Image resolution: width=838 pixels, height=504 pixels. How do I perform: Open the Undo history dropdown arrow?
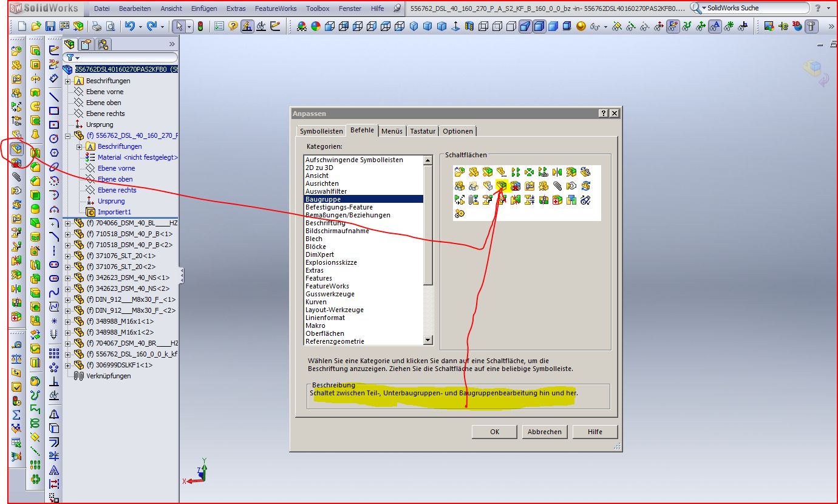pos(140,27)
